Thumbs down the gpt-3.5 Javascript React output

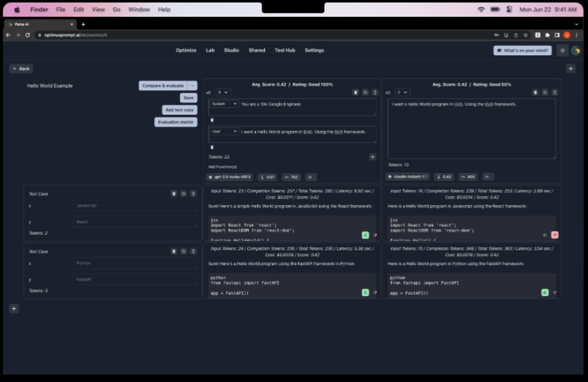pos(375,235)
